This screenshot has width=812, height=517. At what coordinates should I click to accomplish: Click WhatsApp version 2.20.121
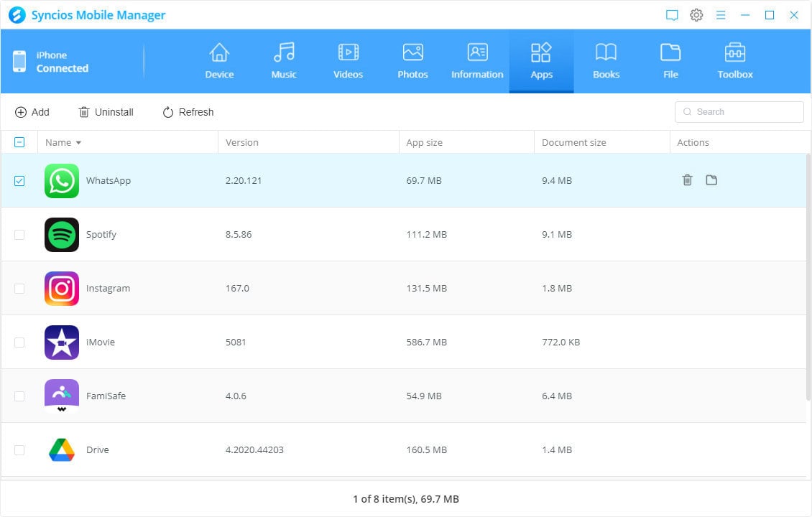click(x=244, y=181)
